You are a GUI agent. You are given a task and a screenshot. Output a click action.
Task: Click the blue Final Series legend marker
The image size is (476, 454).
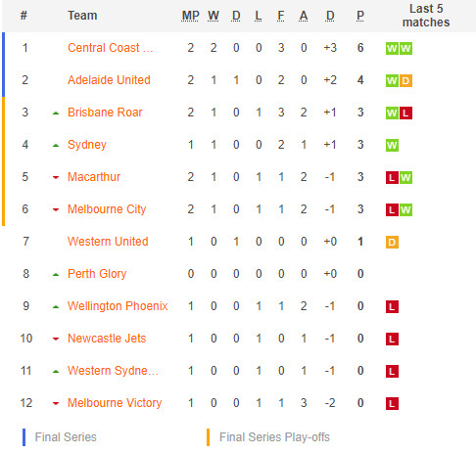click(x=24, y=437)
